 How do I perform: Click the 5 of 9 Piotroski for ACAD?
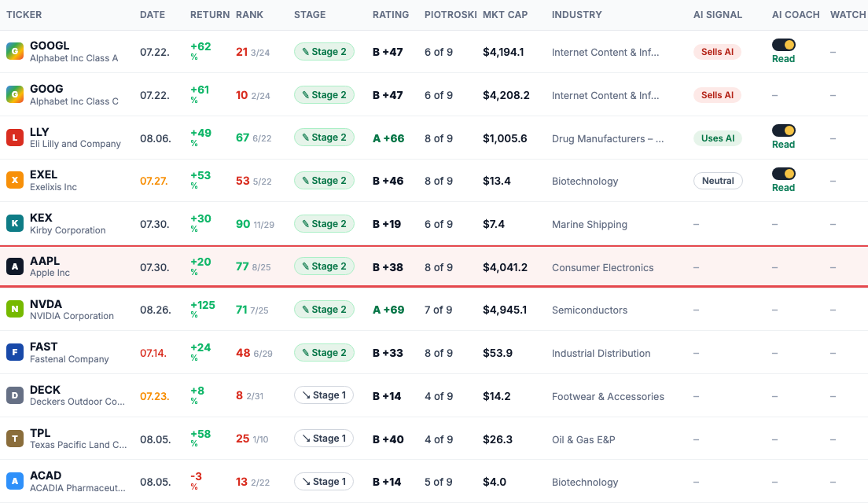pos(439,482)
